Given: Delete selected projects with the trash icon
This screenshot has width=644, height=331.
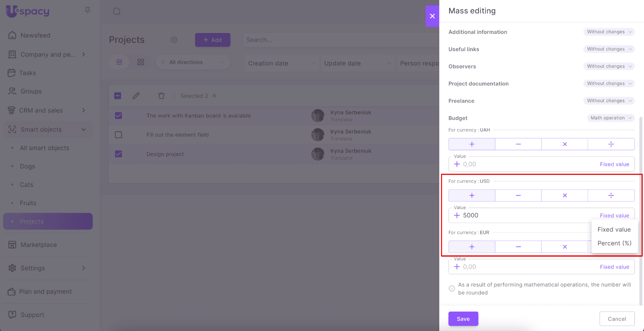Looking at the screenshot, I should coord(161,96).
